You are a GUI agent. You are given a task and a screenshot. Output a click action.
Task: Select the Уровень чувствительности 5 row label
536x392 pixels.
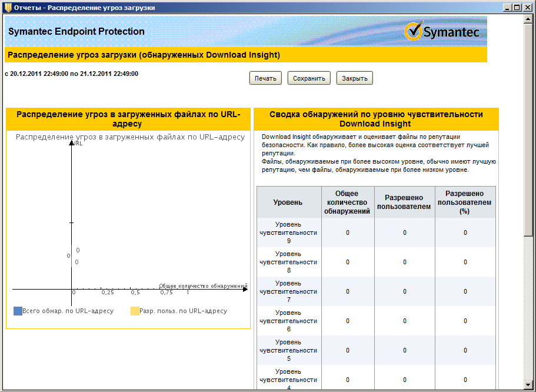pyautogui.click(x=289, y=350)
